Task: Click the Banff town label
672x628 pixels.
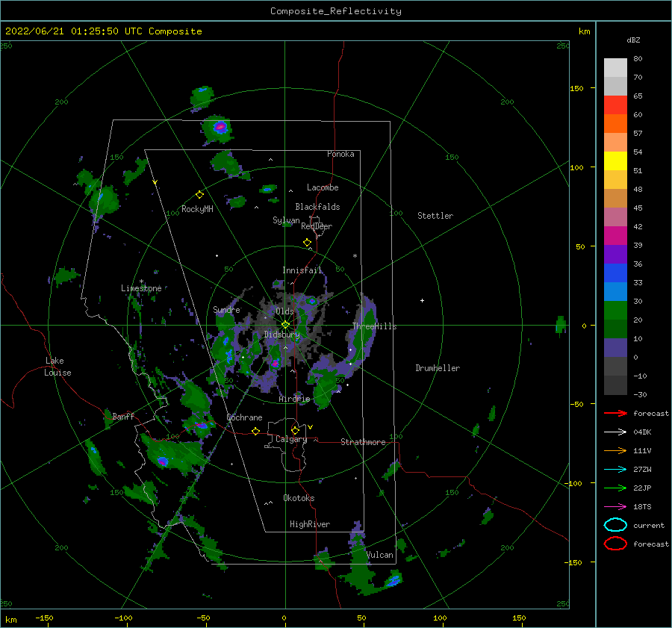Action: click(x=123, y=417)
